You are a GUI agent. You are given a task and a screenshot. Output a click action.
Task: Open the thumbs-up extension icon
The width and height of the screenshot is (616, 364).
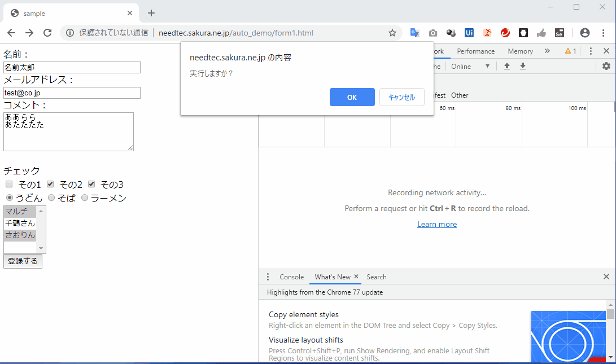pyautogui.click(x=541, y=33)
